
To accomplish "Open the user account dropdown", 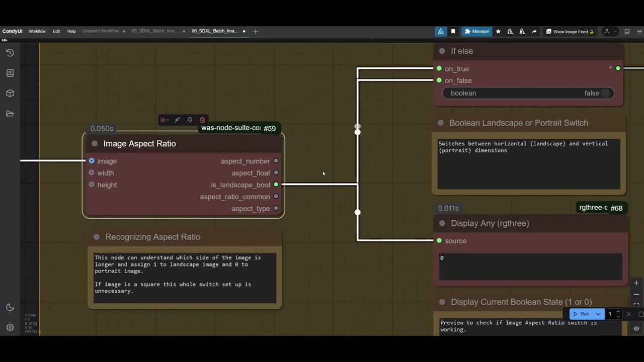I will pos(610,31).
